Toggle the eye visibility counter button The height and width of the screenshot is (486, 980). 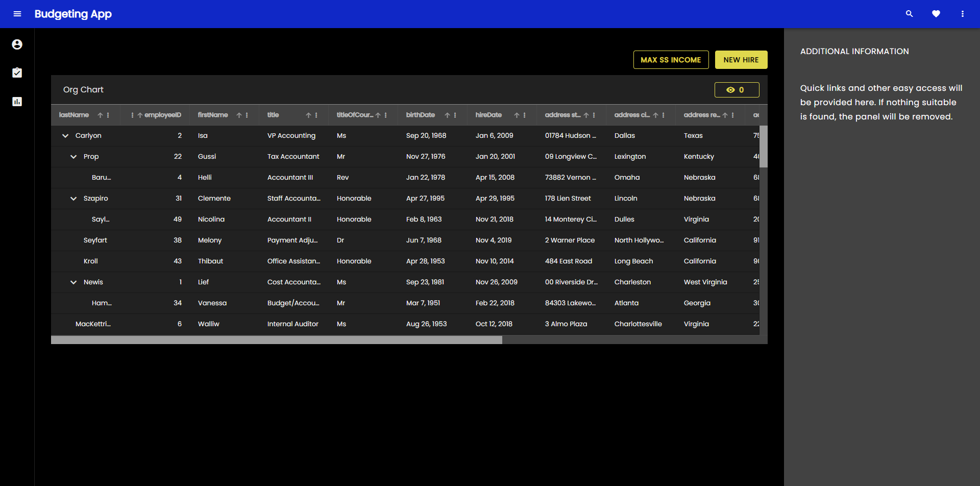click(737, 90)
